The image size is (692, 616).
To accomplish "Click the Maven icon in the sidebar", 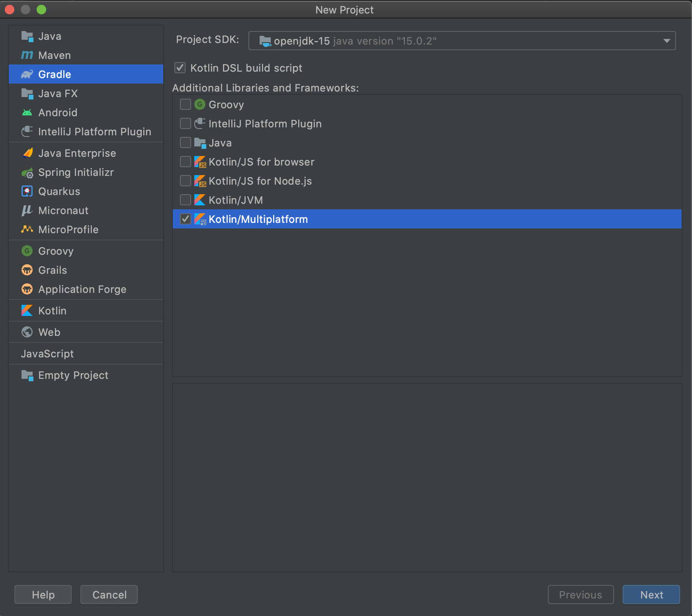I will 27,55.
